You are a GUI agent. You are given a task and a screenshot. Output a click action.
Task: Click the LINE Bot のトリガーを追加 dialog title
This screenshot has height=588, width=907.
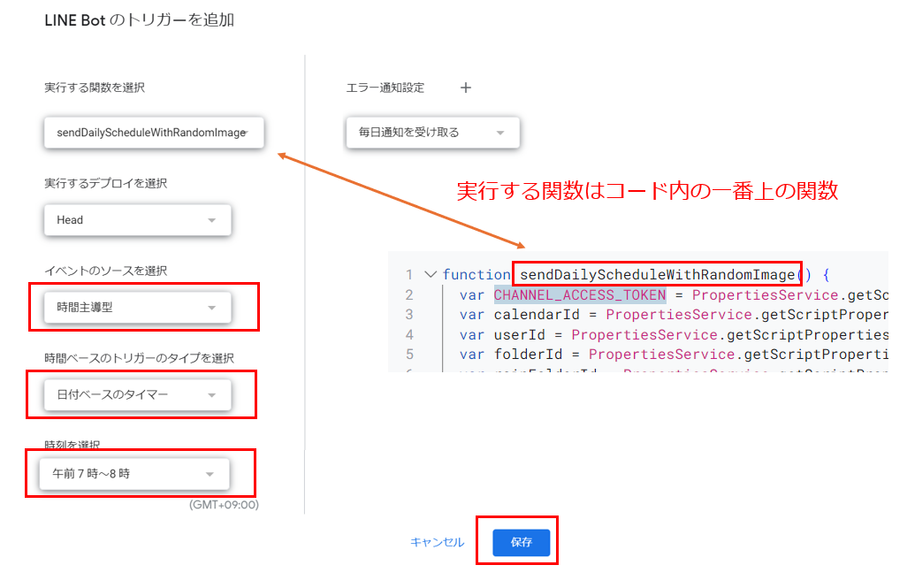(140, 20)
